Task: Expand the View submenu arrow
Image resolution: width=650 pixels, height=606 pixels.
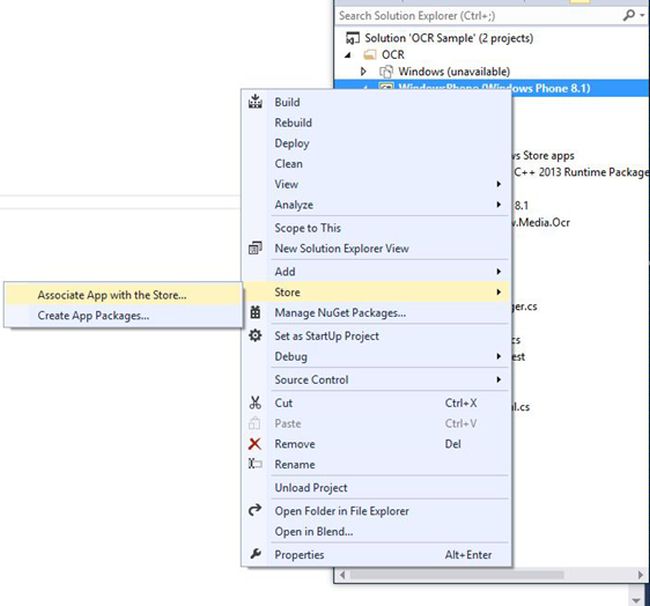Action: (499, 184)
